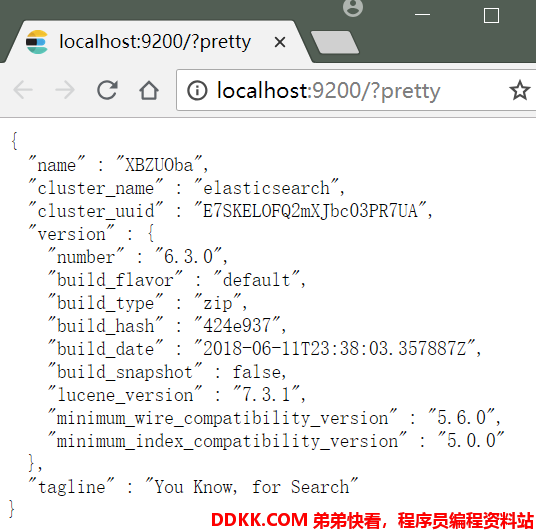
Task: Go to the home page icon
Action: (x=149, y=90)
